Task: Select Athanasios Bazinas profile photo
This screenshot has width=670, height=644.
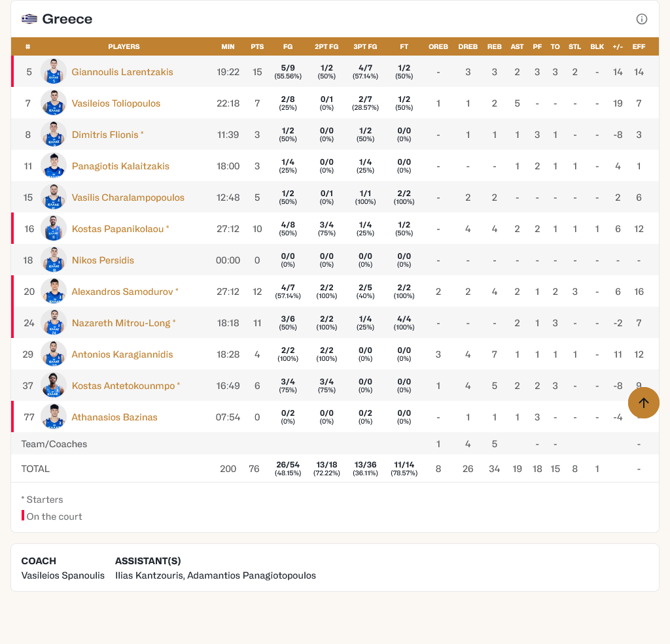Action: coord(54,417)
